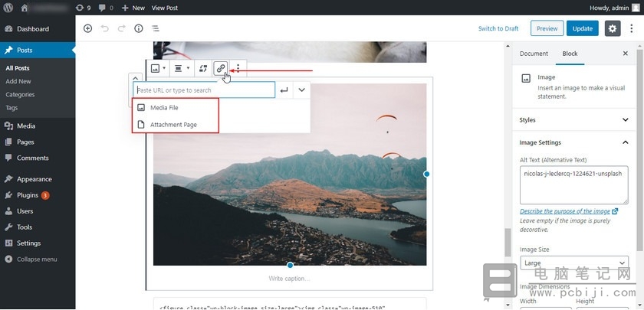Toggle the settings gear sidebar button

click(x=613, y=28)
